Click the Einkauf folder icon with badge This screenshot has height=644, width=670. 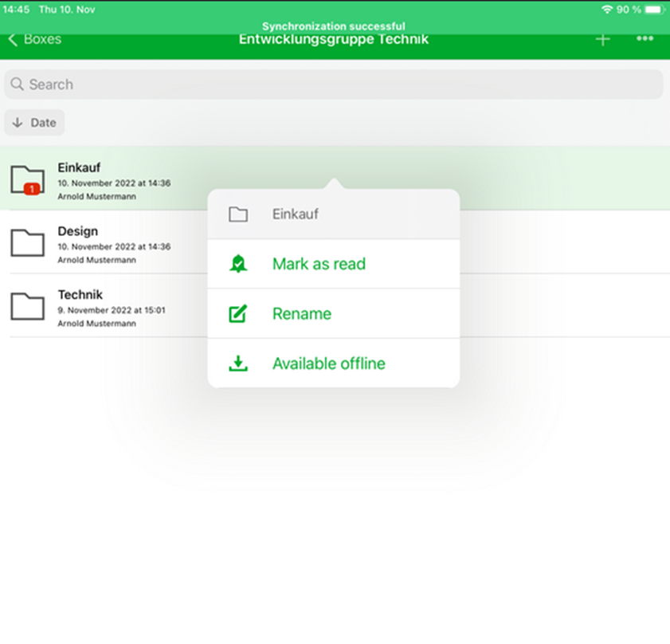click(x=28, y=179)
